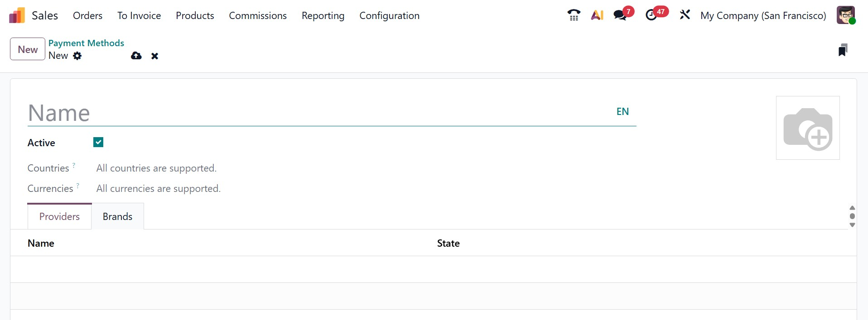Open the Orders menu
This screenshot has width=868, height=320.
pyautogui.click(x=87, y=15)
